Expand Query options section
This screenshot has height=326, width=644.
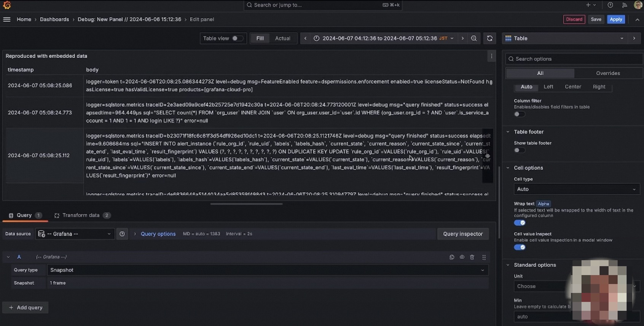tap(158, 234)
